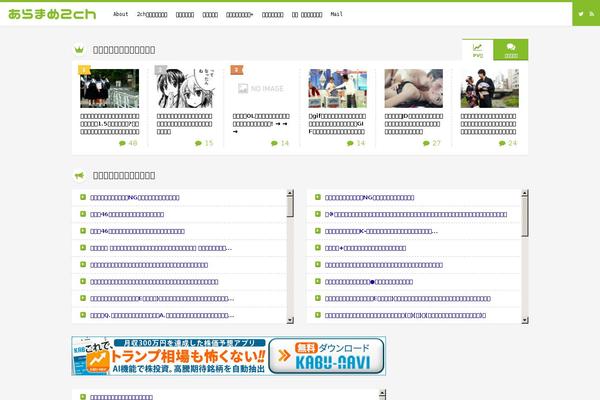Open the article title containing "JD"
Image resolution: width=600 pixels, height=400 pixels.
tap(414, 124)
